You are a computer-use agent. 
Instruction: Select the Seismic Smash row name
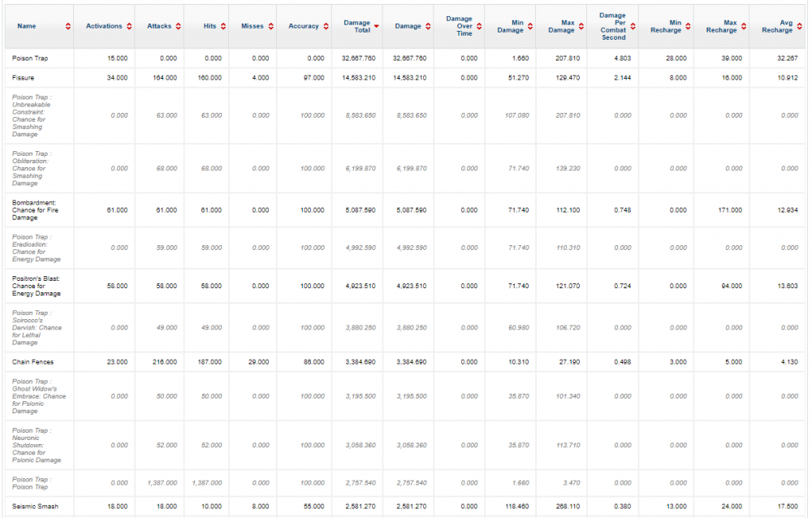pyautogui.click(x=32, y=507)
